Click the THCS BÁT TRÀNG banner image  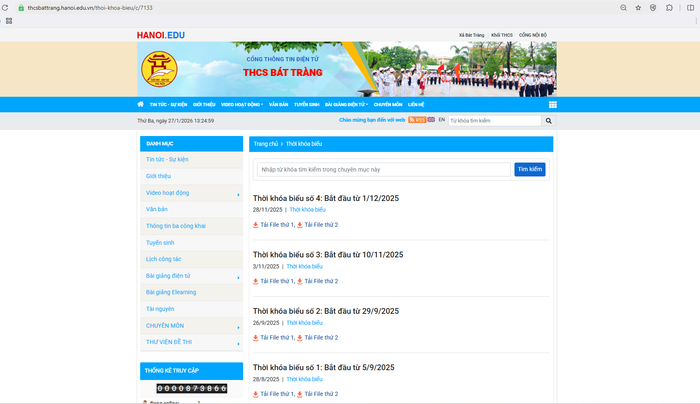[347, 69]
